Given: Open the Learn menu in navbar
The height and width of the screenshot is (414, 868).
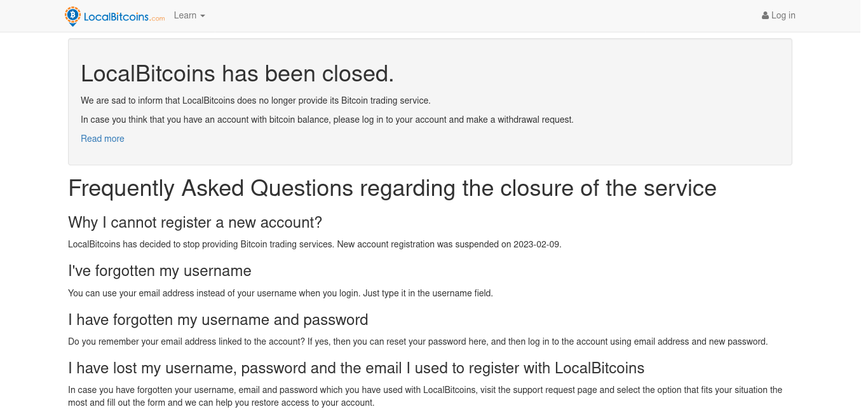Looking at the screenshot, I should coord(189,15).
